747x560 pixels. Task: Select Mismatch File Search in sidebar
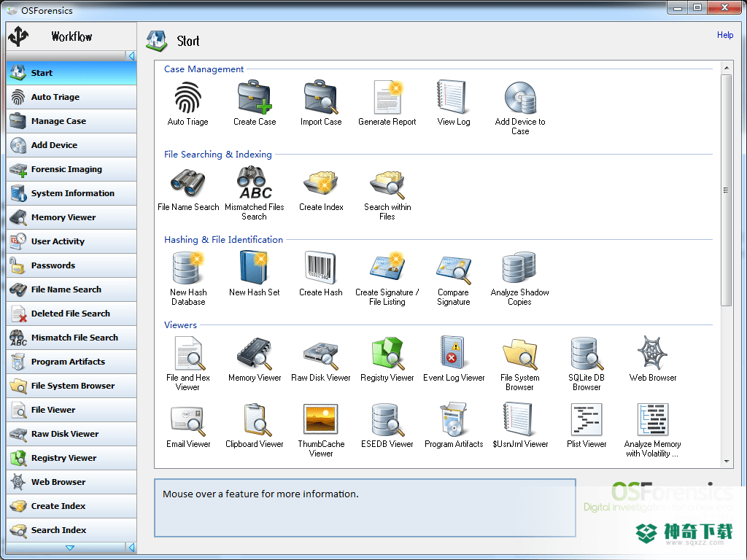coord(71,338)
